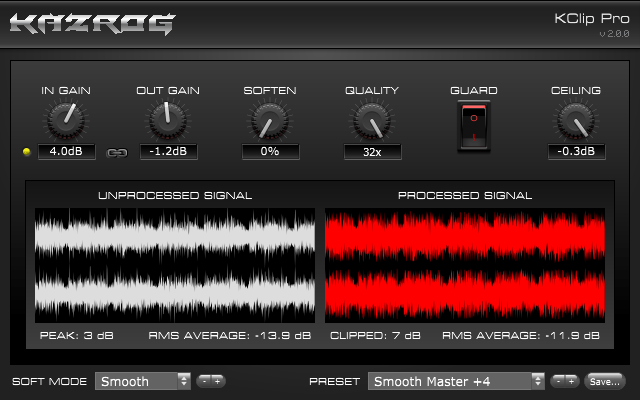Click the gain link chain icon
Viewport: 640px width, 400px height.
tap(117, 153)
